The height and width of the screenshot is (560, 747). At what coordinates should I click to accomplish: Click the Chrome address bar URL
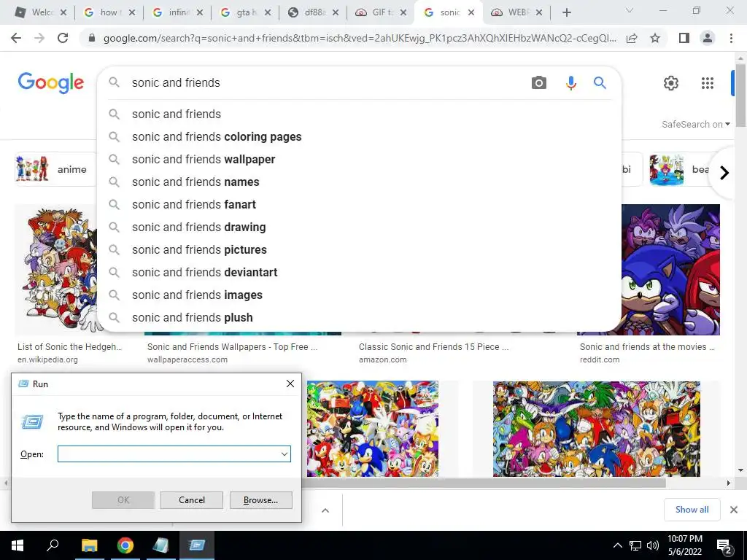(x=360, y=38)
